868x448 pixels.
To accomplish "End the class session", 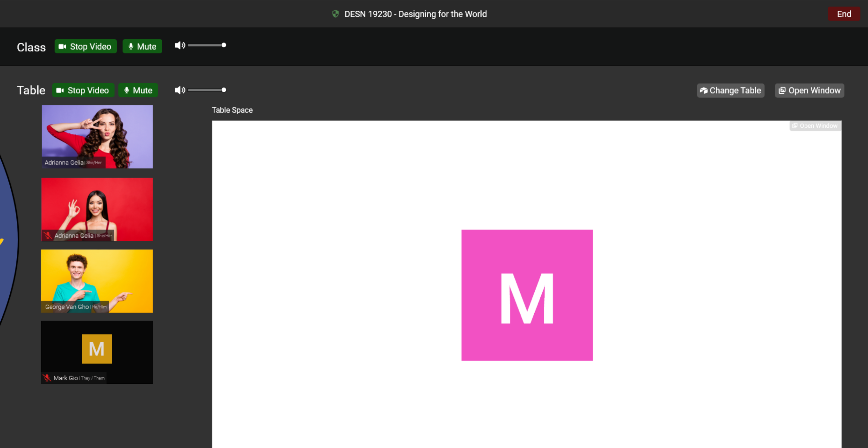I will coord(844,14).
